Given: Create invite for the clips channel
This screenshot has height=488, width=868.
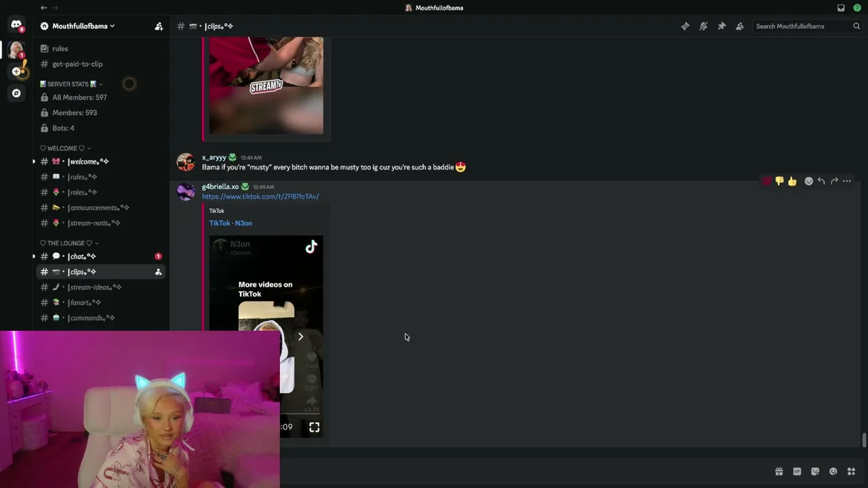Looking at the screenshot, I should 158,272.
